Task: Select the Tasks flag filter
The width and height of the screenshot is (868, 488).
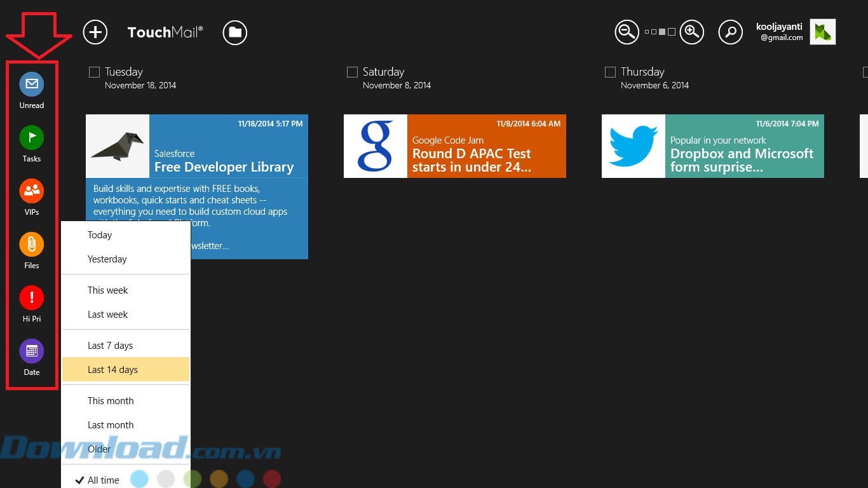Action: coord(31,137)
